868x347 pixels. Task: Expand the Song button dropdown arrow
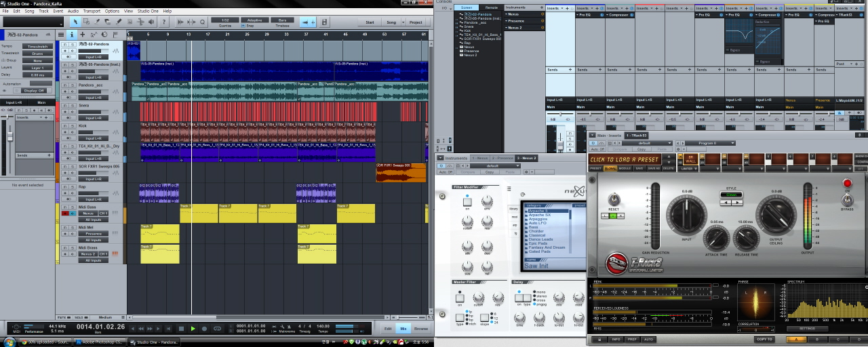(403, 22)
